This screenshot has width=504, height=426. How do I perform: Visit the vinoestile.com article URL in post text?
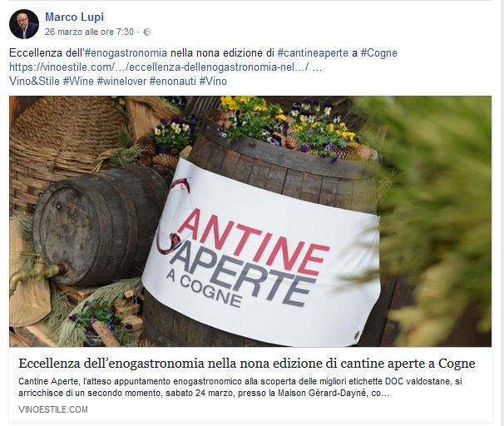tap(159, 67)
